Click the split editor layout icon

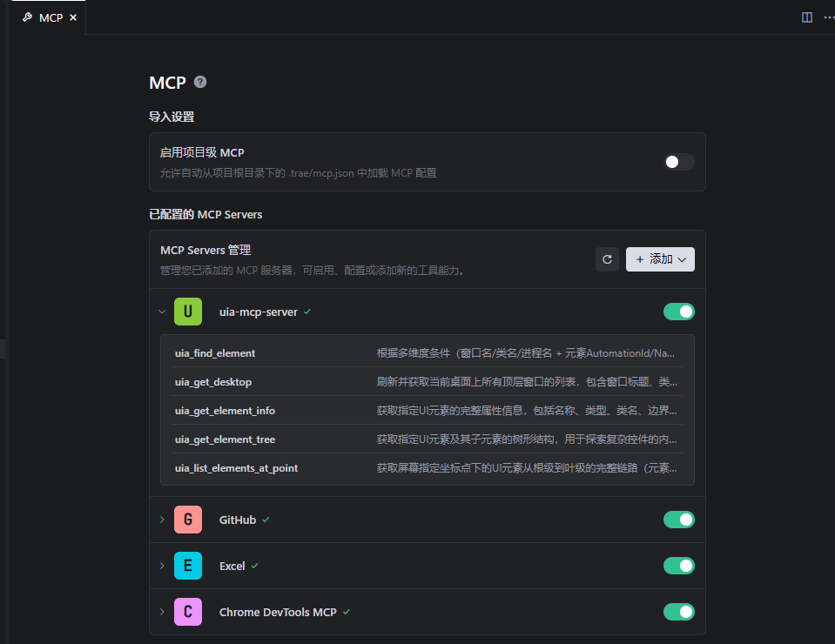click(807, 17)
